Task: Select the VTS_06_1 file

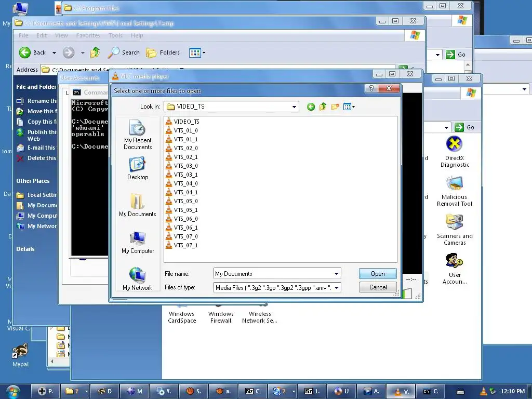Action: click(181, 228)
